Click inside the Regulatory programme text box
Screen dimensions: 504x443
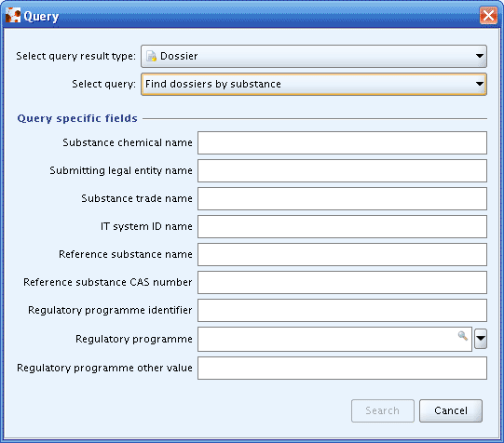328,339
